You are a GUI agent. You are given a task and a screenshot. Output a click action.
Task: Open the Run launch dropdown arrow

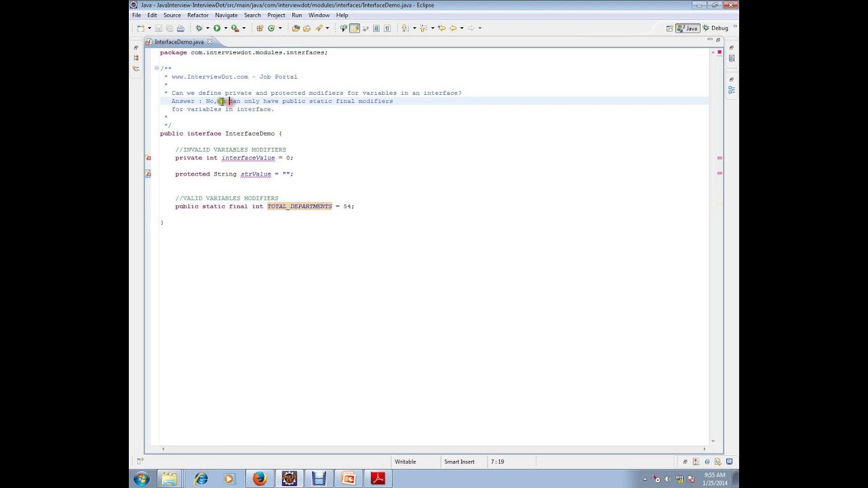click(226, 28)
